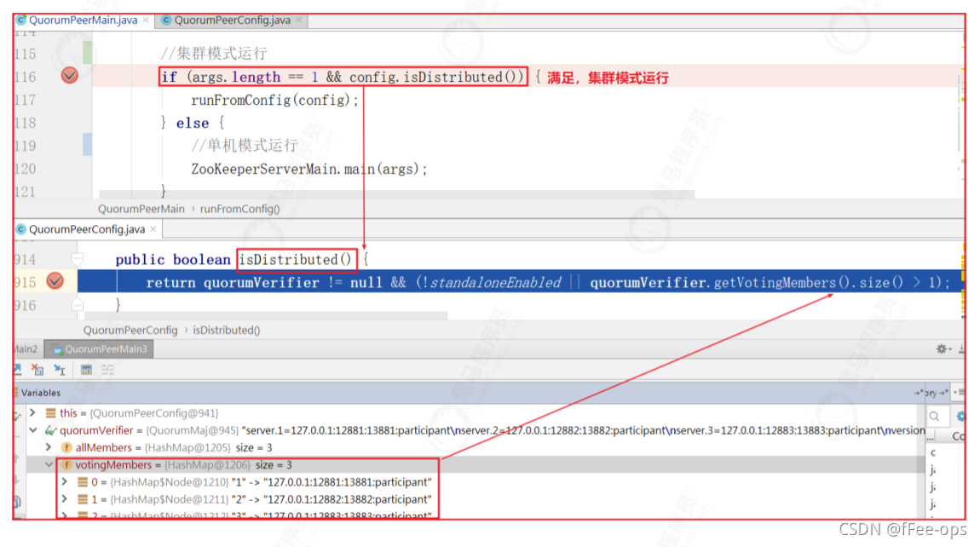The width and height of the screenshot is (980, 547).
Task: Click the runFromConfig() breadcrumb
Action: [240, 209]
